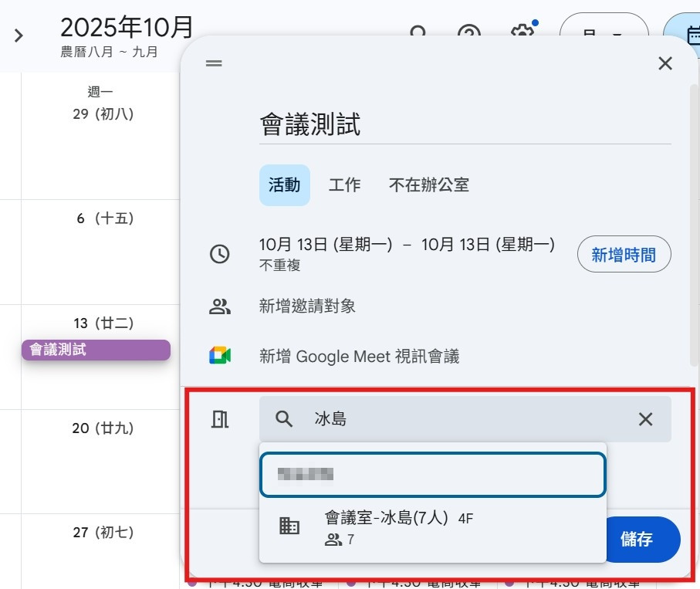
Task: Click the clock icon beside the date
Action: pos(220,254)
